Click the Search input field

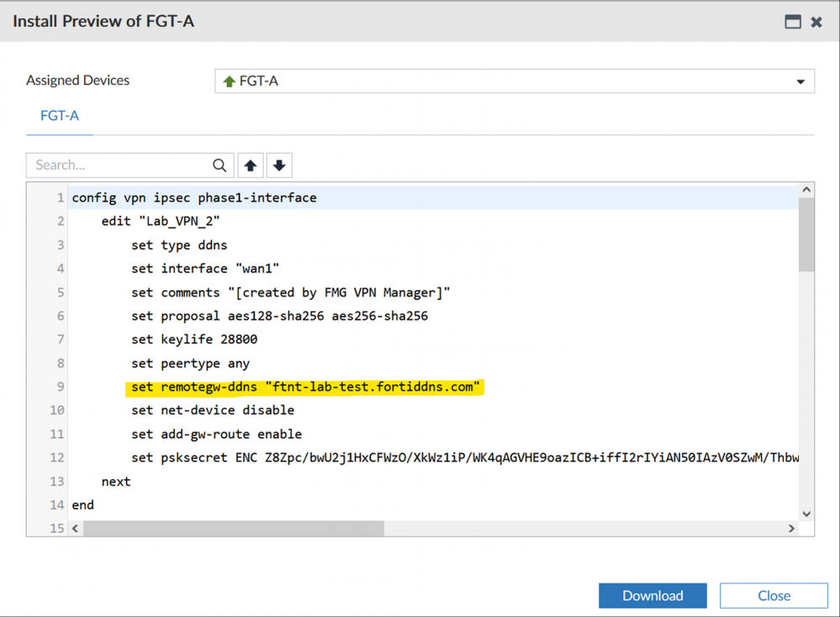tap(122, 166)
